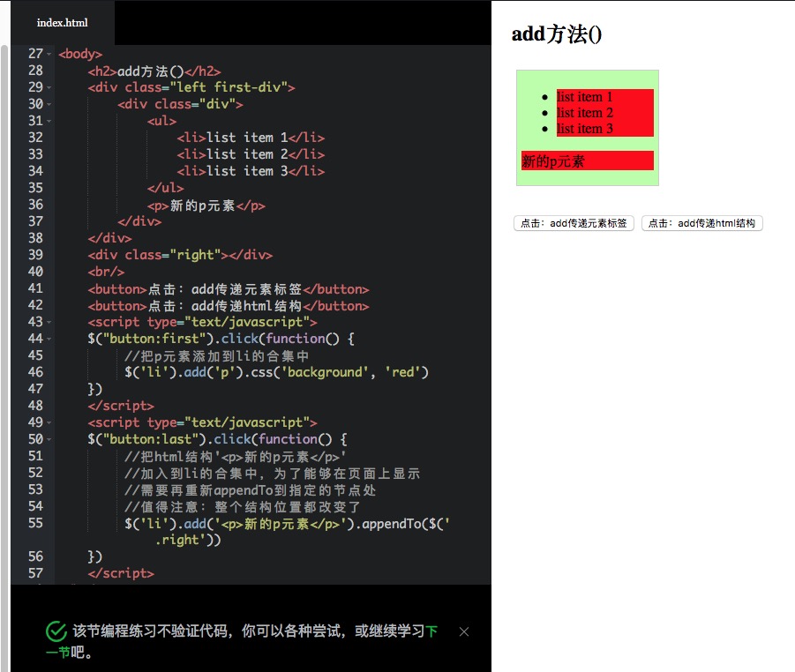Click the '</script>' tag on line 48

click(121, 406)
